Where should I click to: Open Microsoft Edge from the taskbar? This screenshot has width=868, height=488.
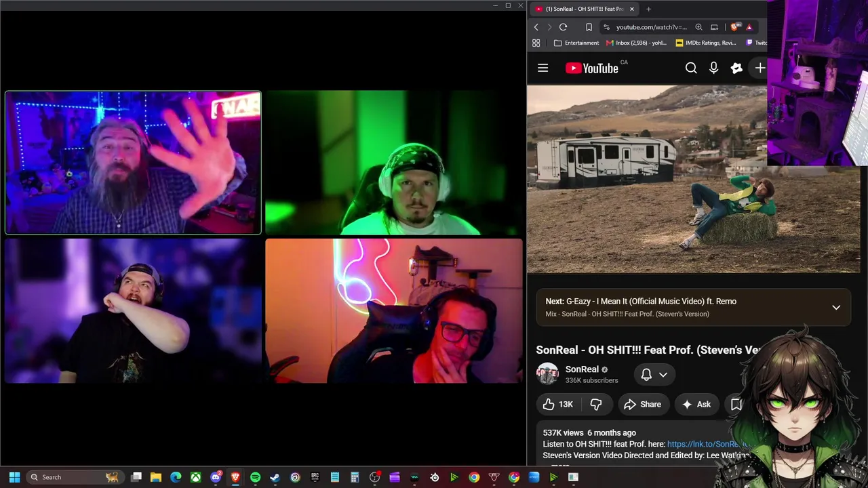point(176,477)
